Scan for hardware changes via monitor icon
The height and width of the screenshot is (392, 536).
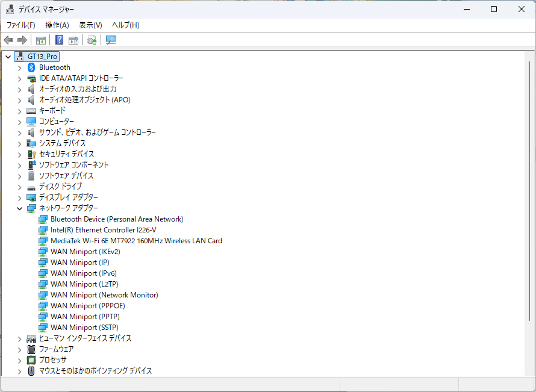coord(111,40)
